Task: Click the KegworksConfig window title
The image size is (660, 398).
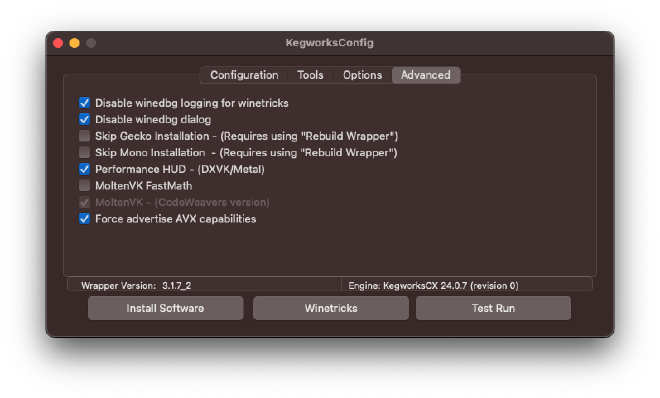Action: 330,43
